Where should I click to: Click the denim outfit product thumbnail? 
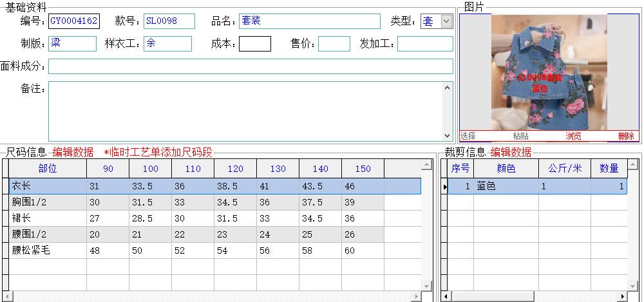pyautogui.click(x=549, y=72)
